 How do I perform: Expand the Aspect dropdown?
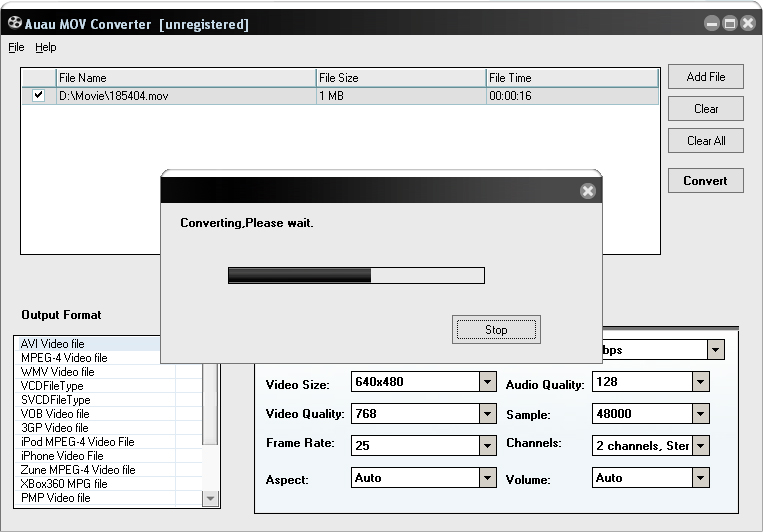(487, 477)
